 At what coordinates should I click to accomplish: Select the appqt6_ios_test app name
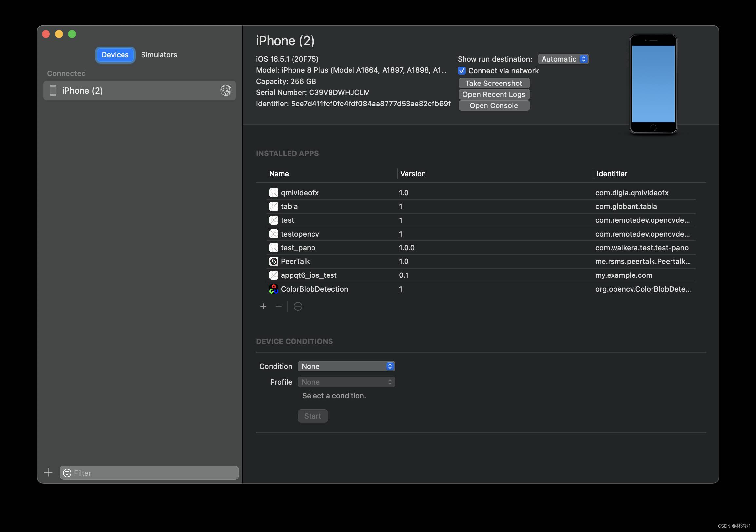pos(309,275)
